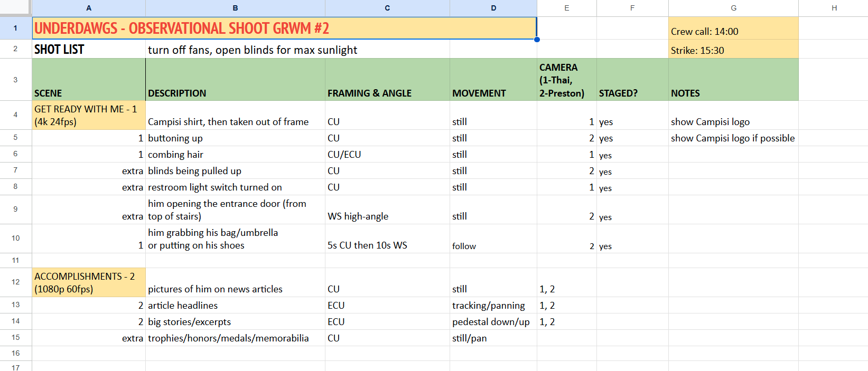Click the select-all corner box
This screenshot has height=371, width=868.
coord(16,8)
